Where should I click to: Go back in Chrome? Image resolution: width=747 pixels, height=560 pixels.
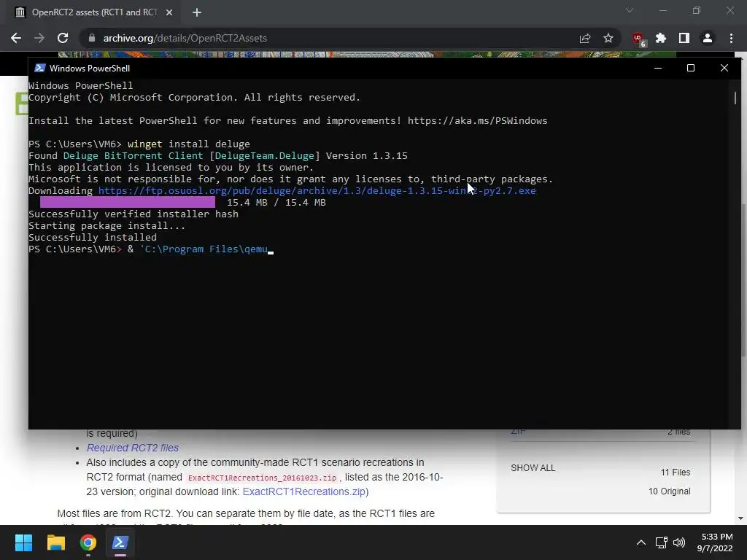[x=16, y=38]
